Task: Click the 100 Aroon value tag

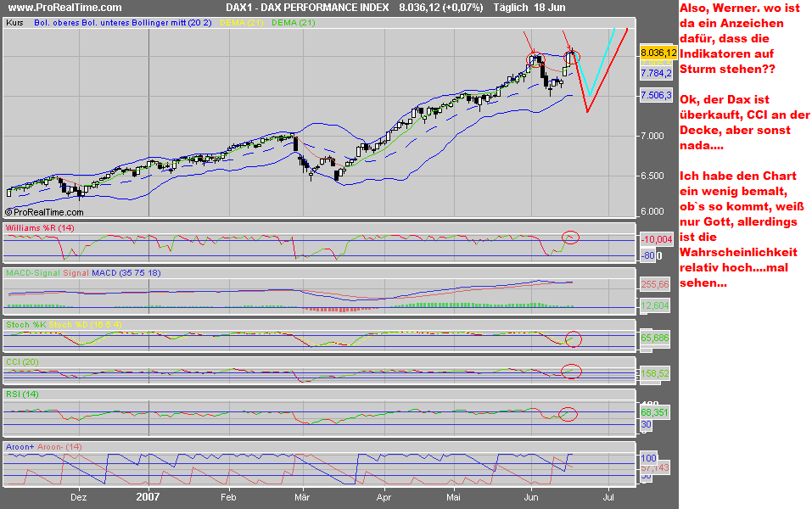Action: pos(648,458)
